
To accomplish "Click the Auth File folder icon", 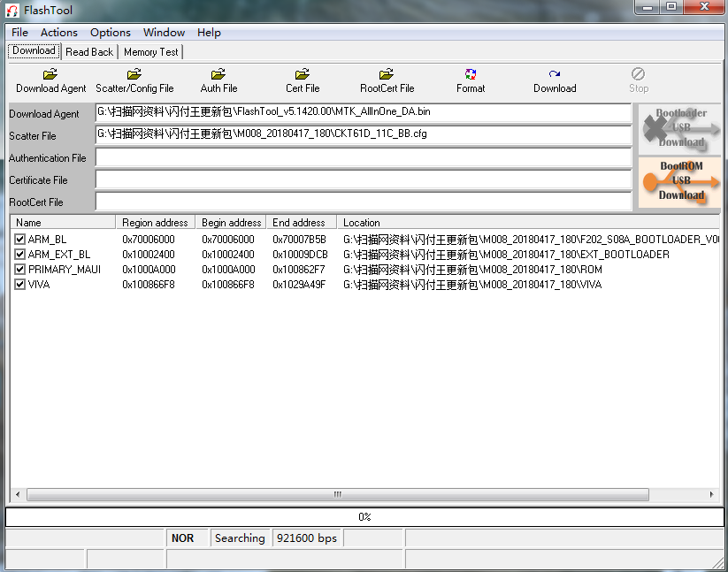I will coord(218,74).
